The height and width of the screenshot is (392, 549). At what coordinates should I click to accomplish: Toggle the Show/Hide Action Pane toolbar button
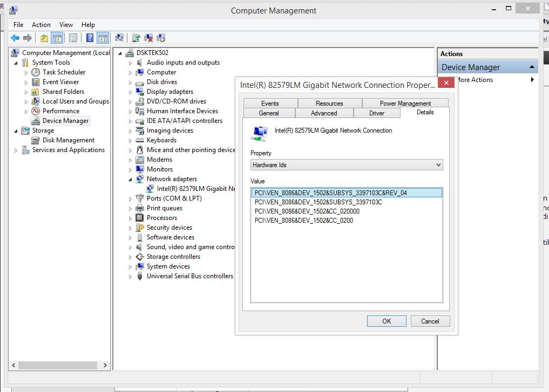pos(103,38)
